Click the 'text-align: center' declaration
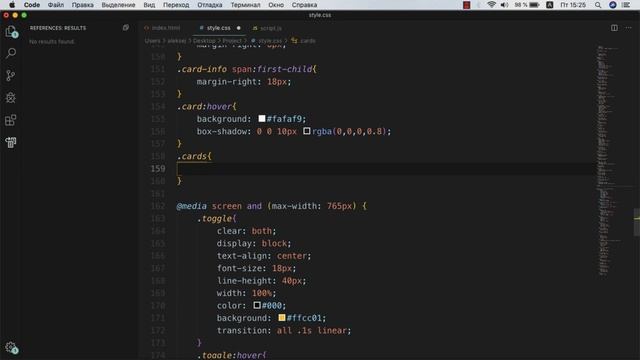 (x=264, y=256)
